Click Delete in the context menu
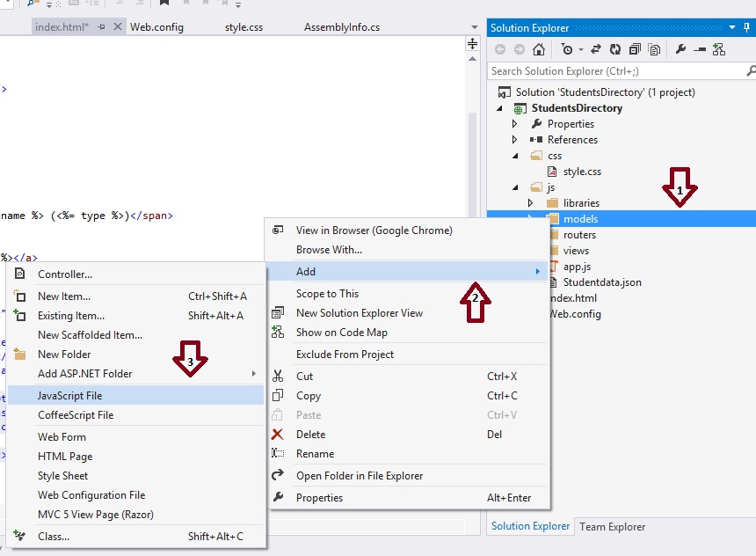Screen dimensions: 756x556 (x=408, y=435)
